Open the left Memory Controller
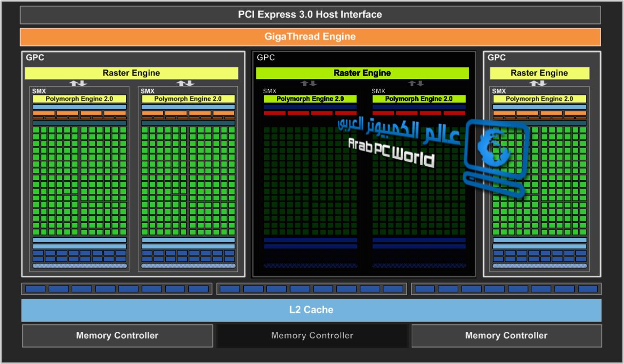This screenshot has width=624, height=364. [x=117, y=336]
